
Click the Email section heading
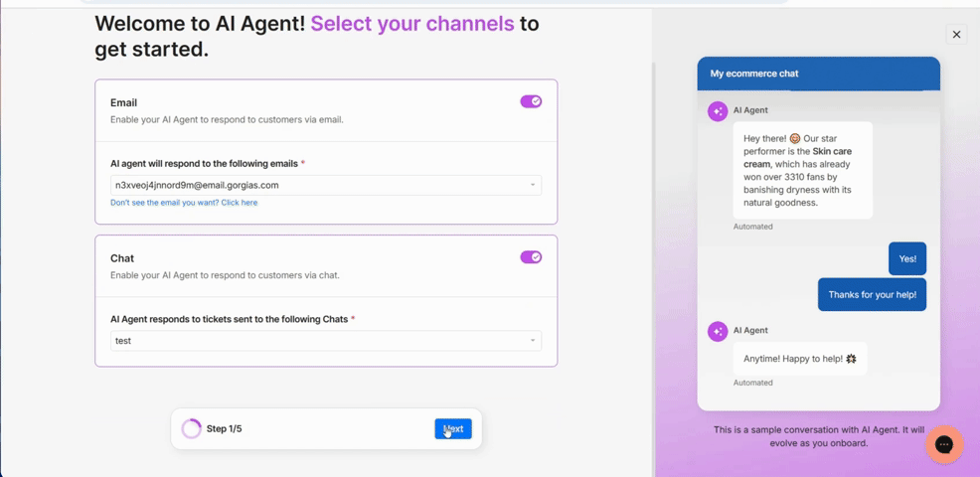click(124, 102)
